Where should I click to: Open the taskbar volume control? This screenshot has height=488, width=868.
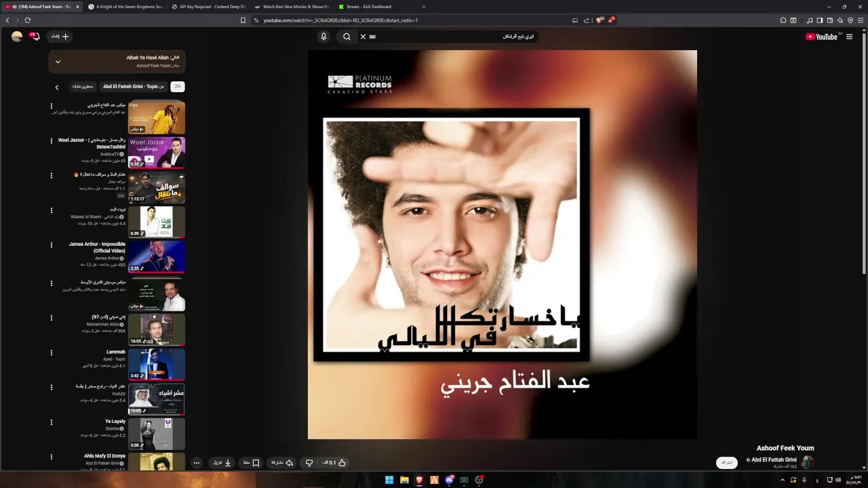click(839, 480)
